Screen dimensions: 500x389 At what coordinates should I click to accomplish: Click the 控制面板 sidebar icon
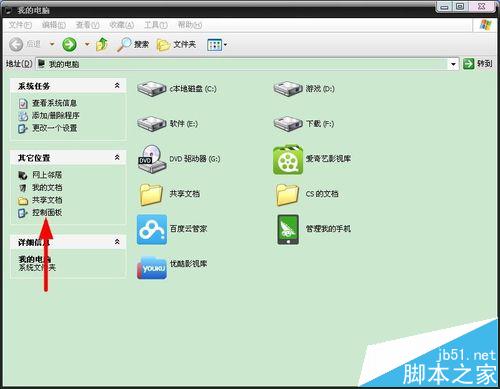(23, 213)
